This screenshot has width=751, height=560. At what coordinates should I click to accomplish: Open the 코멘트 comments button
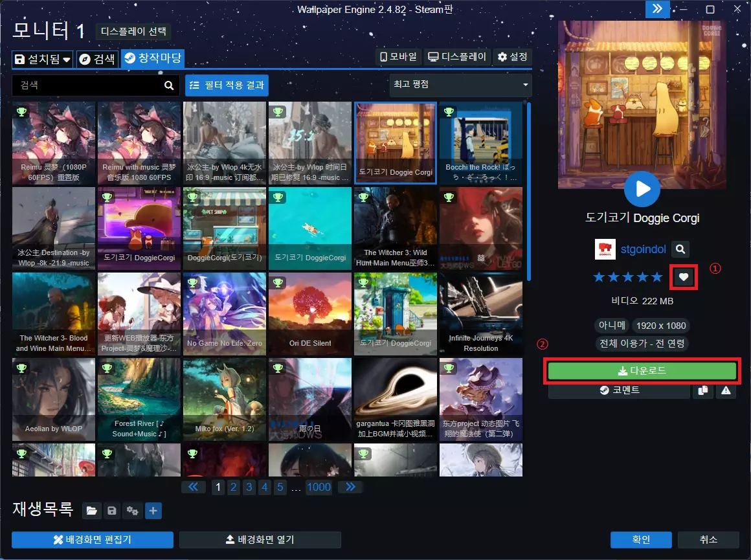[x=620, y=390]
